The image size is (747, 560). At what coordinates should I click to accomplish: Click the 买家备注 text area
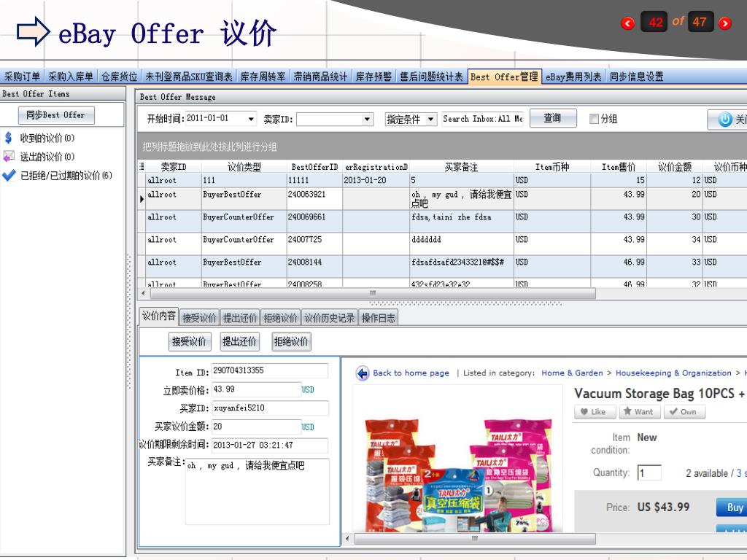pos(258,491)
